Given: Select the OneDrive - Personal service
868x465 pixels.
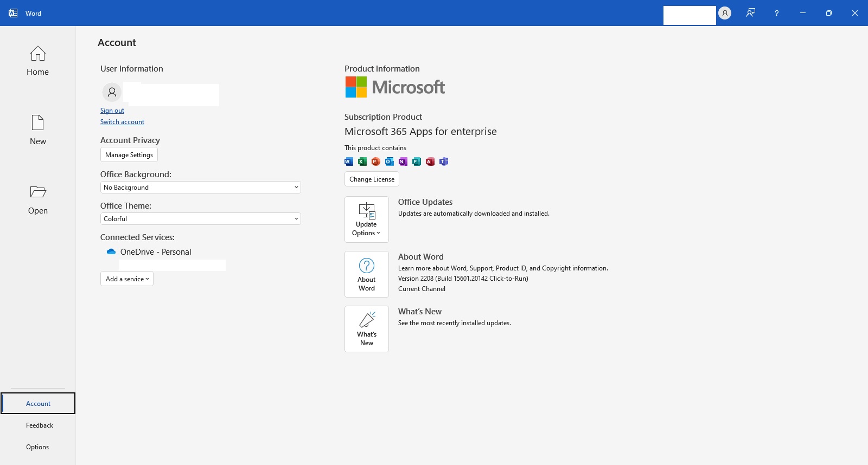Looking at the screenshot, I should pyautogui.click(x=156, y=252).
